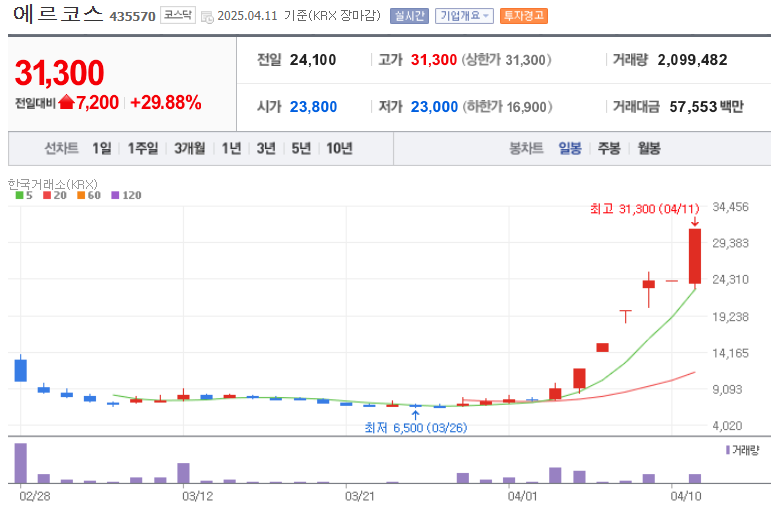The width and height of the screenshot is (771, 510).
Task: Switch to 주봉 weekly candle chart
Action: tap(609, 148)
